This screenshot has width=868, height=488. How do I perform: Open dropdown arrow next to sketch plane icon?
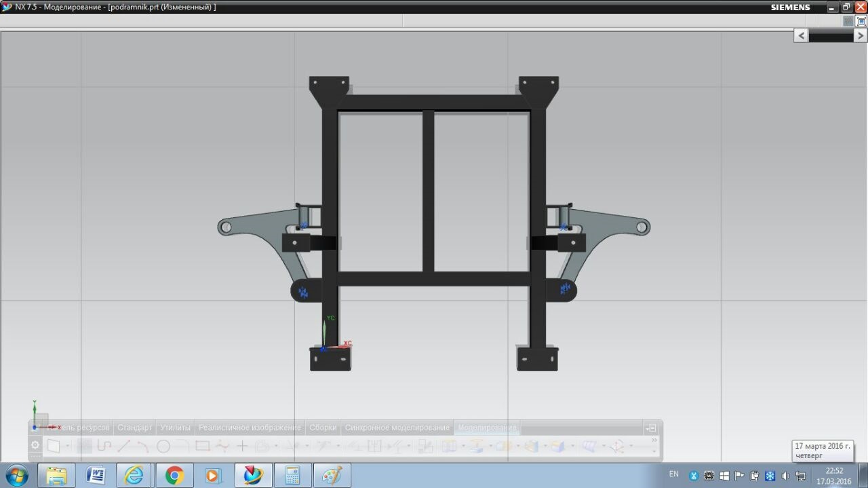pos(68,446)
